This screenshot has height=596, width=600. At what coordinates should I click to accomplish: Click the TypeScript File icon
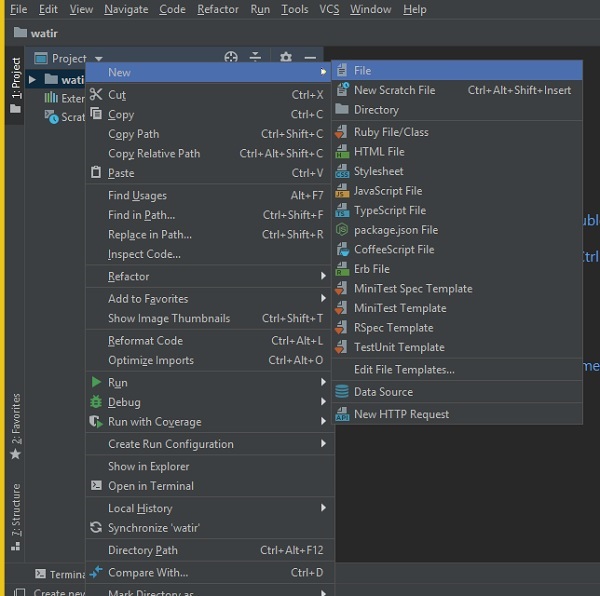click(342, 211)
